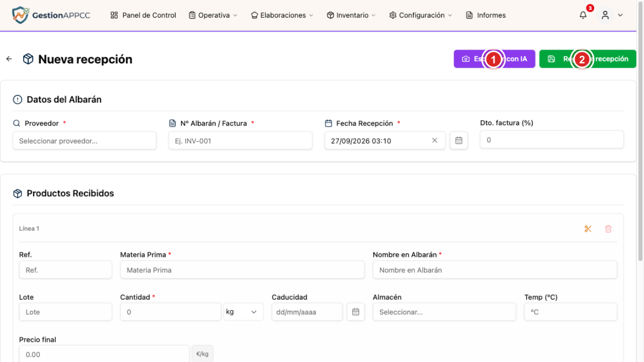Click the green register reception button

click(x=588, y=59)
